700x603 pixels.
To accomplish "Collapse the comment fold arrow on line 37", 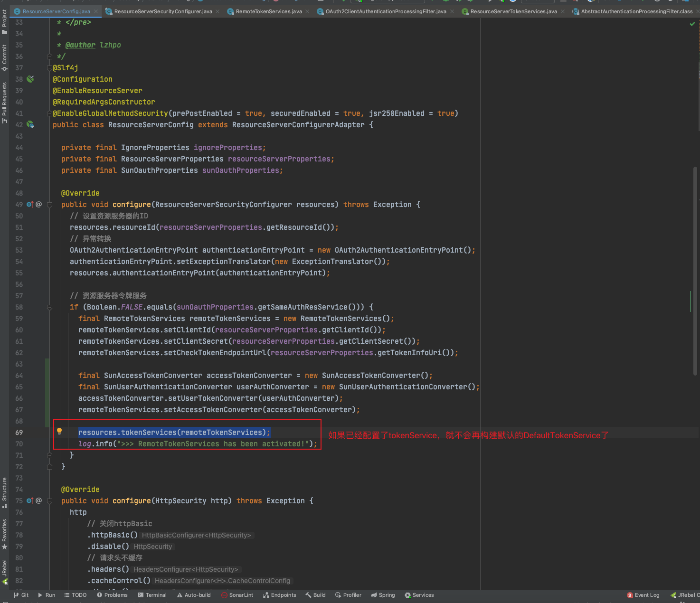I will [49, 67].
